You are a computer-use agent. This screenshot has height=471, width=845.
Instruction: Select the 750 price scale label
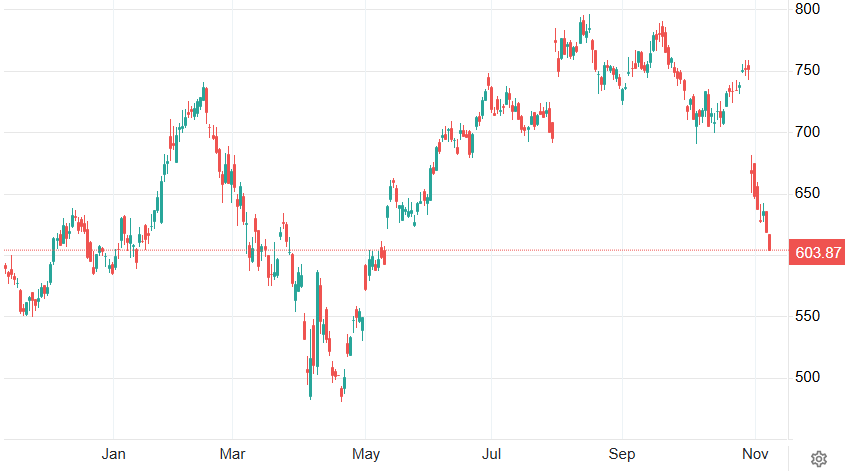click(x=808, y=70)
